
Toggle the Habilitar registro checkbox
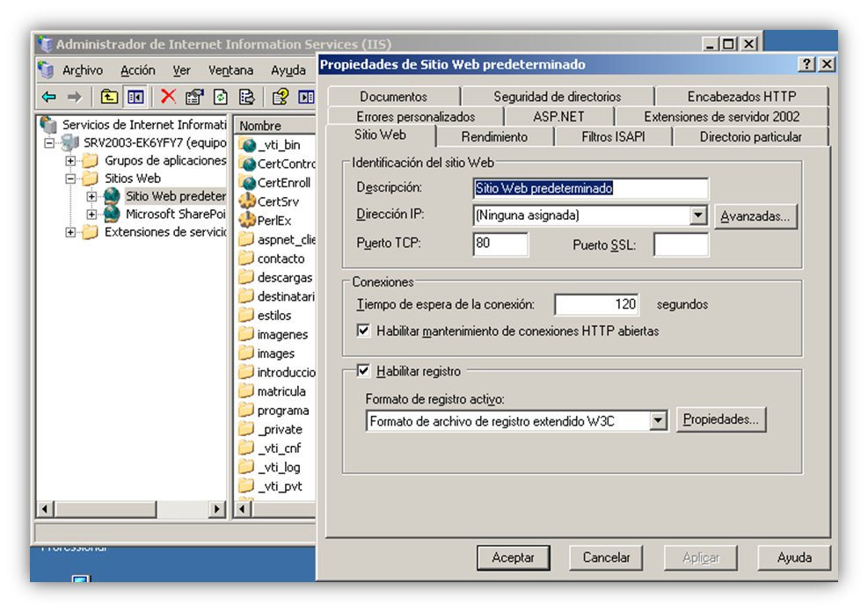[363, 371]
